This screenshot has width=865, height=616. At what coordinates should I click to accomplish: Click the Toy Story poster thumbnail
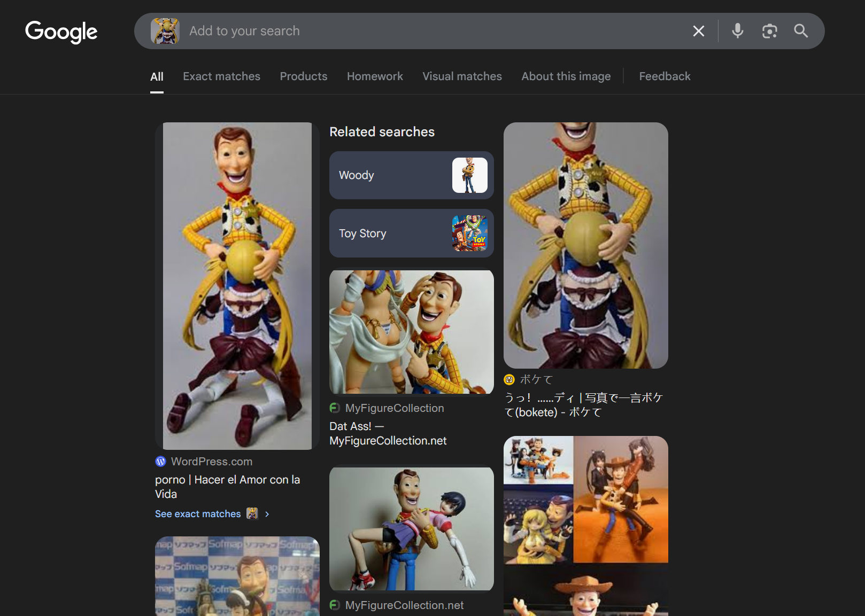point(469,233)
